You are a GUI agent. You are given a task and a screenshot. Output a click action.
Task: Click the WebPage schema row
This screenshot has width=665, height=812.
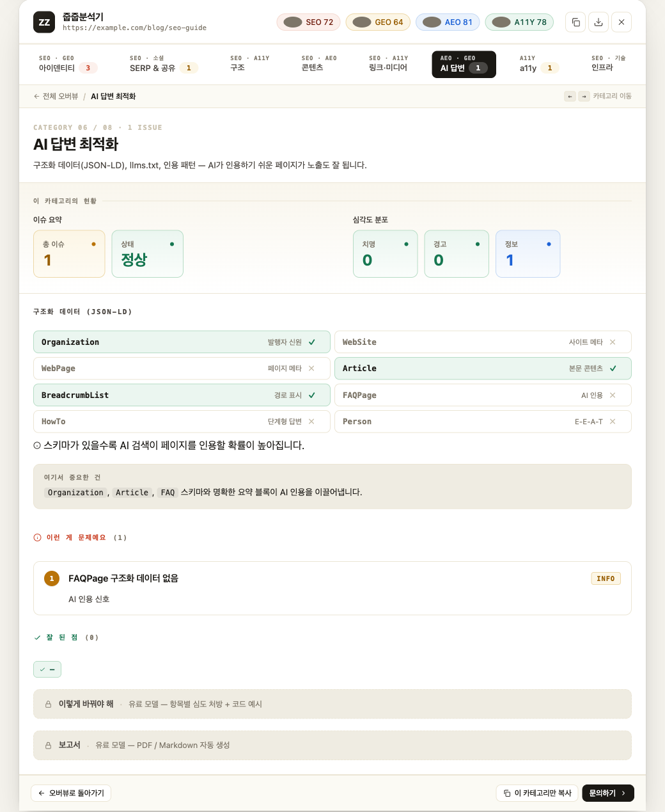[x=182, y=369]
